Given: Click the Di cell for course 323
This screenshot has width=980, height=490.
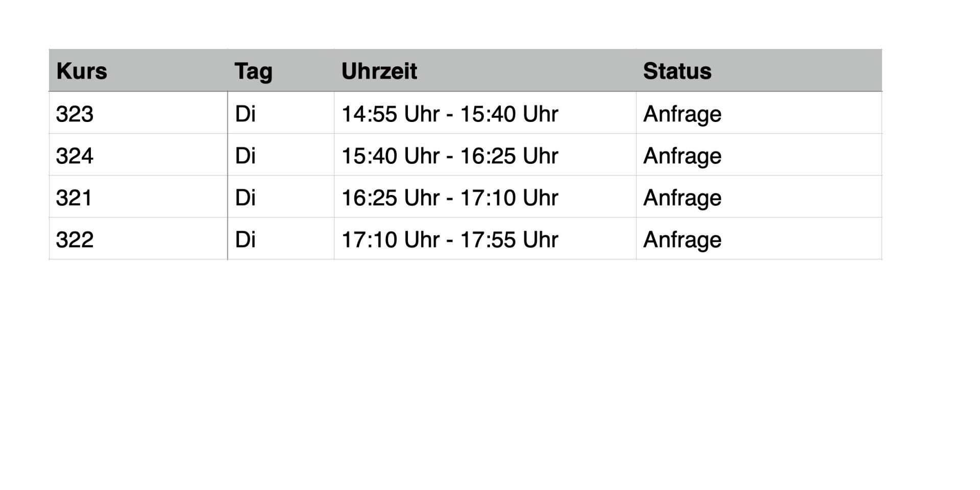Looking at the screenshot, I should [245, 114].
